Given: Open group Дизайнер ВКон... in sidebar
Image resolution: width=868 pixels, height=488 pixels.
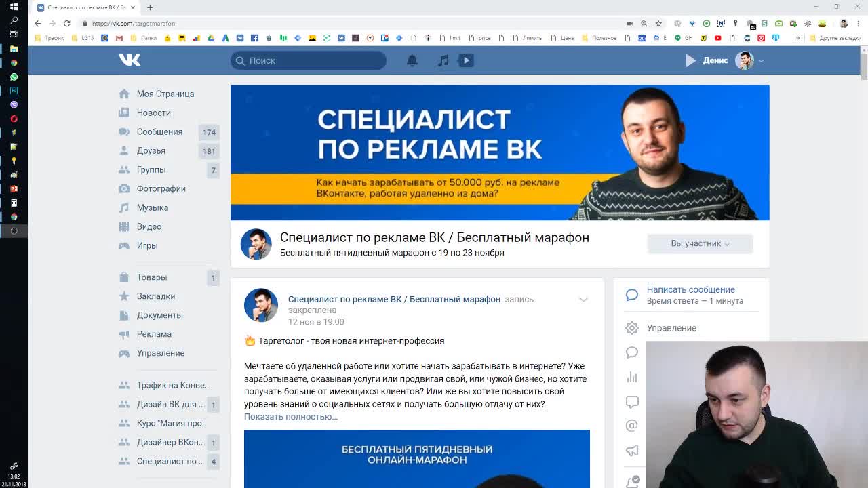Looking at the screenshot, I should click(170, 442).
